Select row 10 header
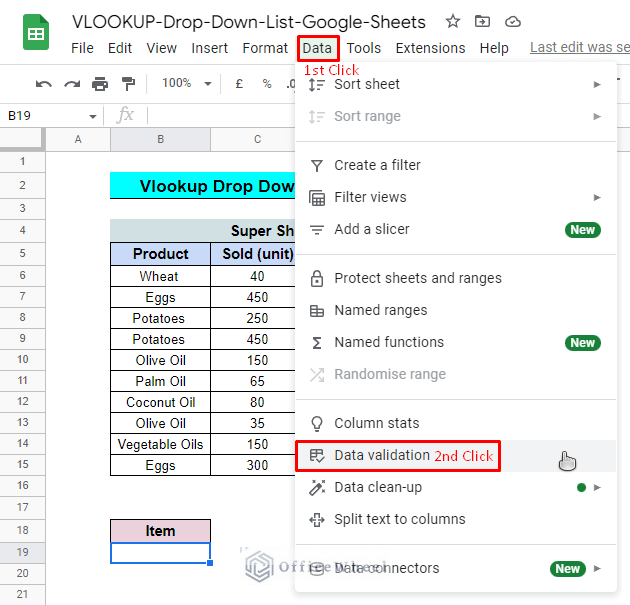This screenshot has width=630, height=605. coord(22,360)
